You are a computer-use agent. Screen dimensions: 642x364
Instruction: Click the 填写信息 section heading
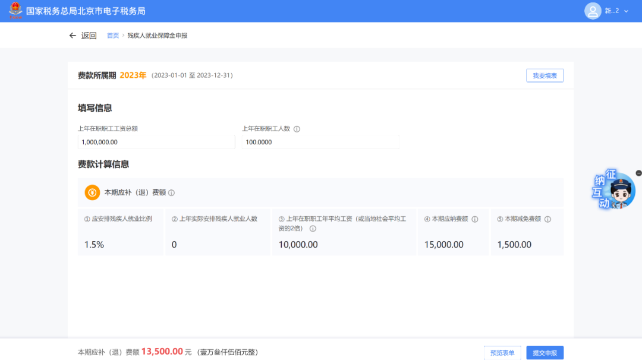pos(95,108)
